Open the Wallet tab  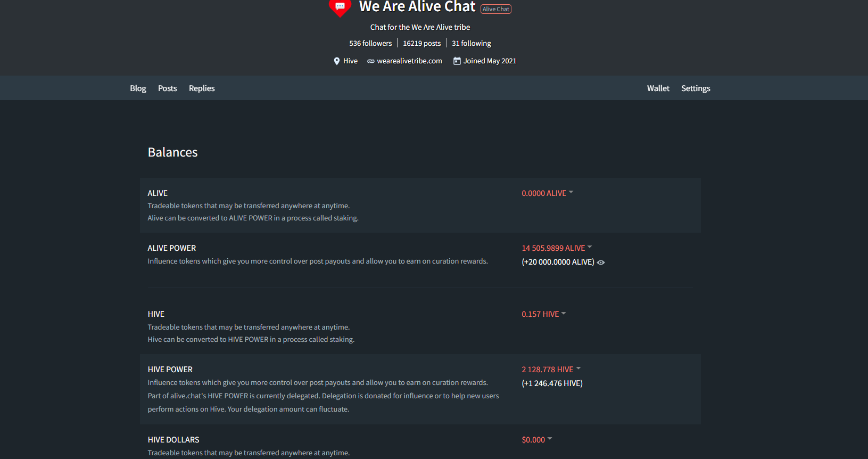click(x=658, y=88)
